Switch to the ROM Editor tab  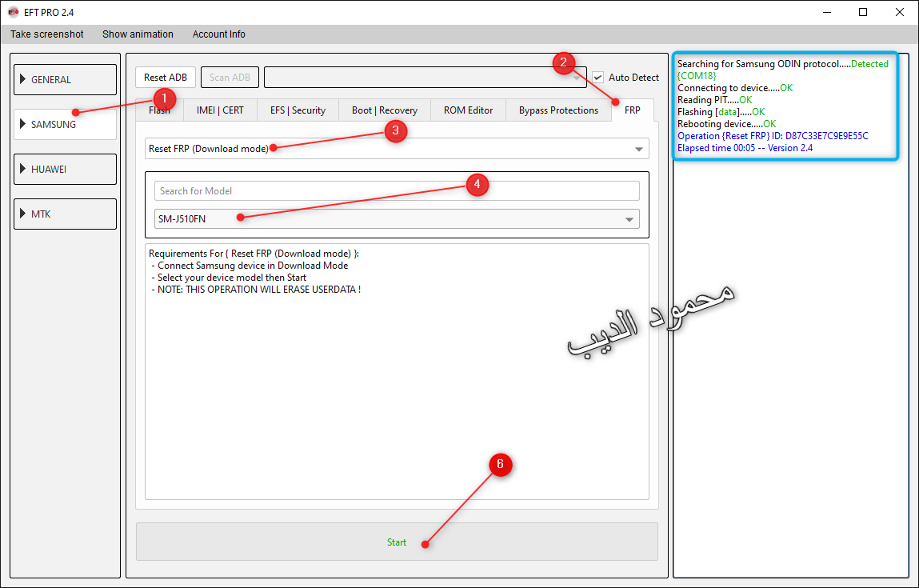pos(468,110)
